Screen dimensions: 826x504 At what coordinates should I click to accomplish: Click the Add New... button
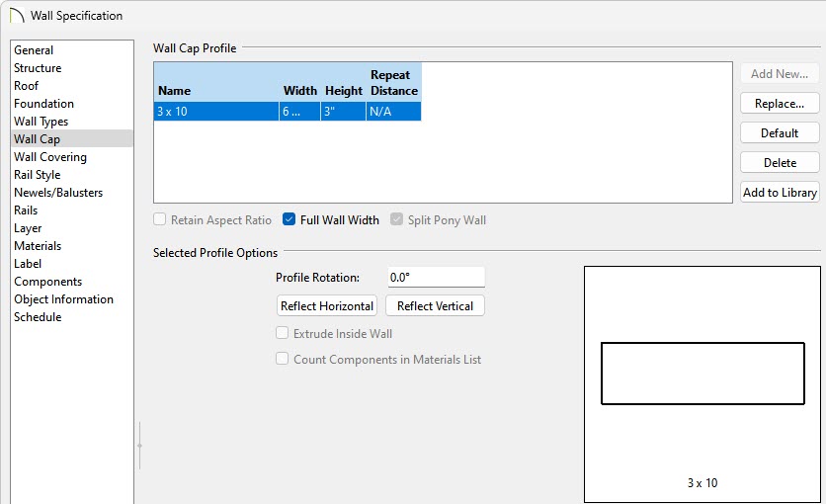pos(780,74)
